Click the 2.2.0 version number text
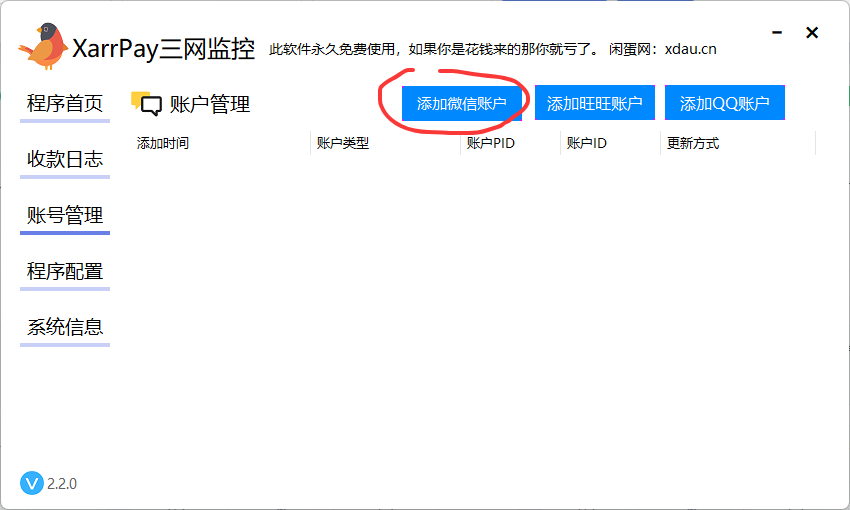The image size is (850, 510). click(x=62, y=483)
